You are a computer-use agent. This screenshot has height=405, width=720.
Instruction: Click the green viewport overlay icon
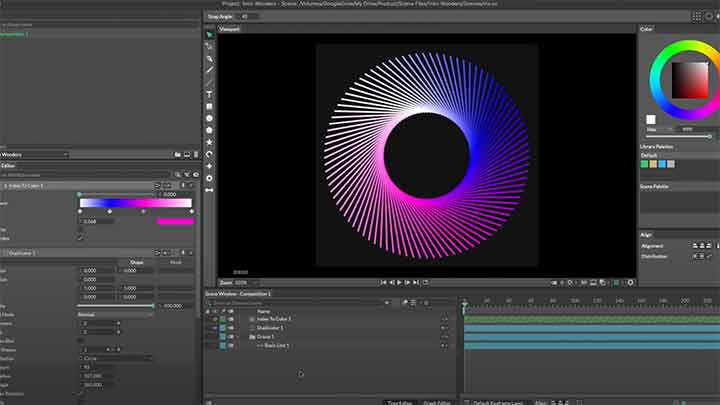(616, 283)
